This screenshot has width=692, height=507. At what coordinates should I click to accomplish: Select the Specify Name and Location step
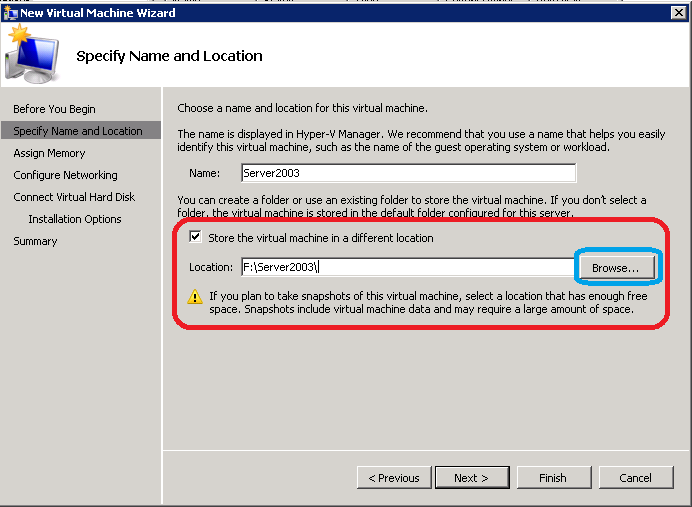[78, 131]
